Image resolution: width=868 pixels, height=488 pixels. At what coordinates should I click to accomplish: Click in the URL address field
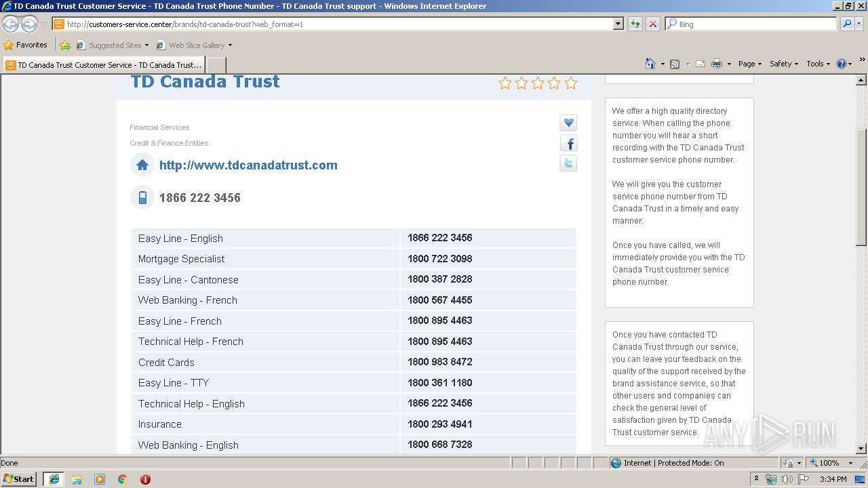click(339, 24)
